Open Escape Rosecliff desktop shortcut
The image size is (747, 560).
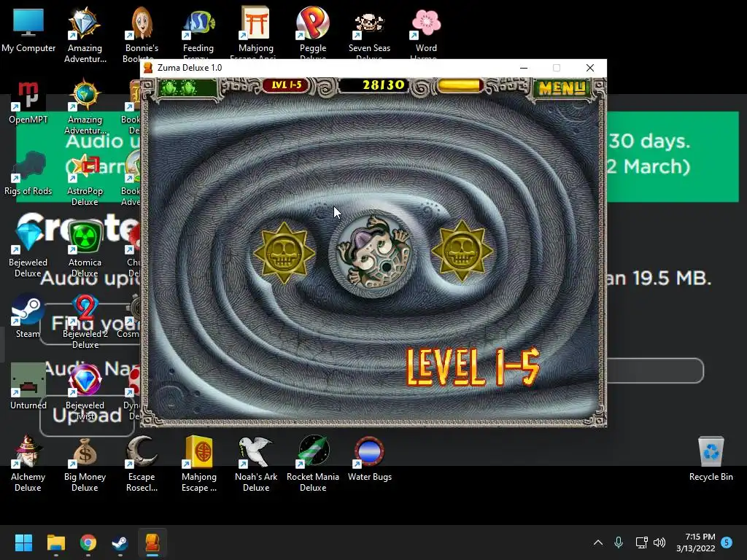pyautogui.click(x=142, y=464)
